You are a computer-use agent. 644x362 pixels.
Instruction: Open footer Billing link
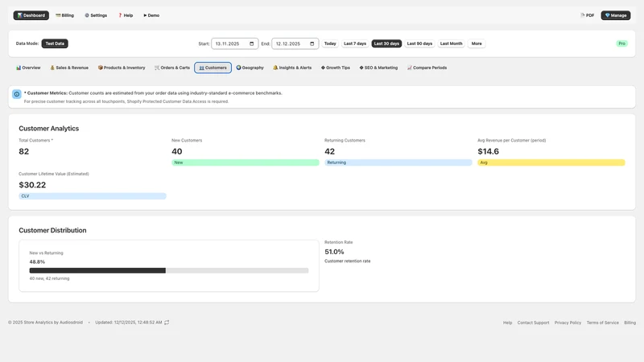coord(630,323)
